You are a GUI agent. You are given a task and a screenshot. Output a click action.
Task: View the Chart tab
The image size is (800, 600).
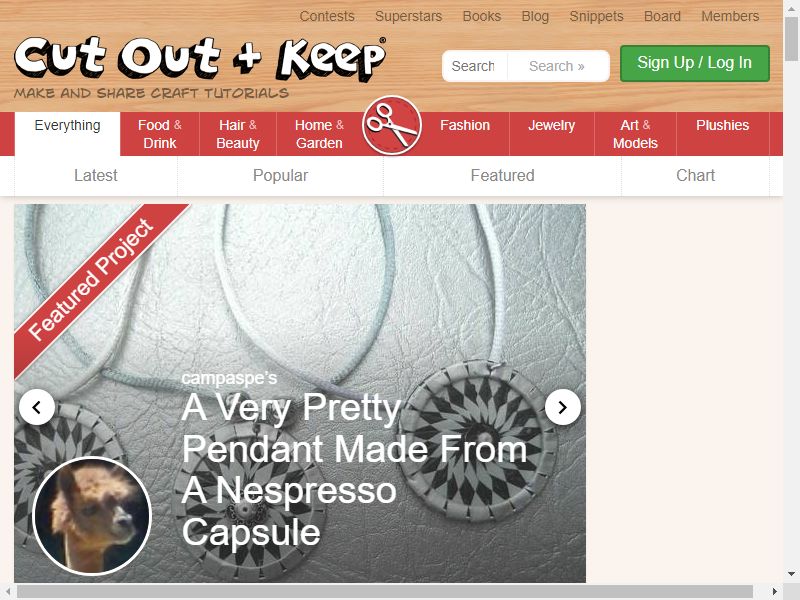695,176
